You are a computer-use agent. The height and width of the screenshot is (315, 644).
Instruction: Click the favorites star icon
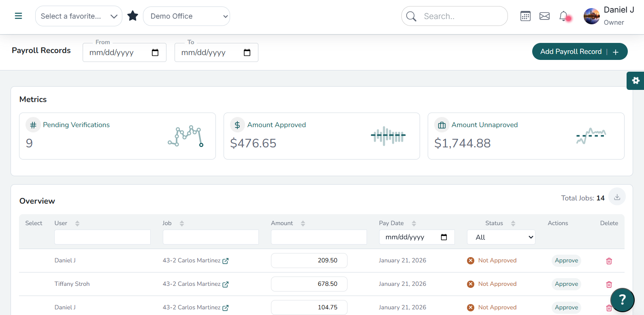tap(133, 16)
